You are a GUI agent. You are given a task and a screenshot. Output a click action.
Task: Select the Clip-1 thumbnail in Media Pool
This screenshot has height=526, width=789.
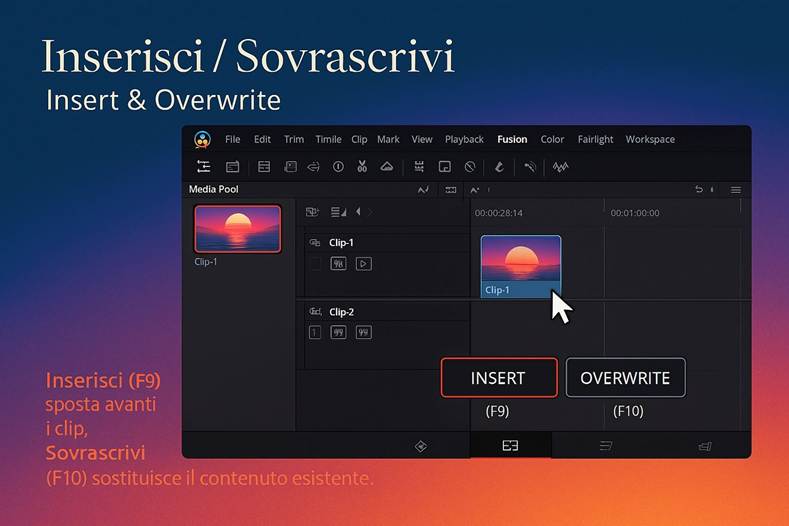[238, 229]
